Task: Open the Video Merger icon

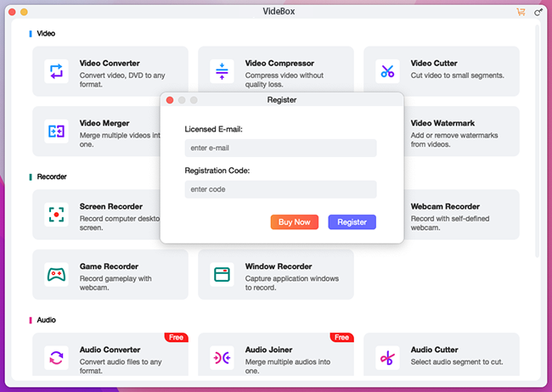Action: click(x=56, y=132)
